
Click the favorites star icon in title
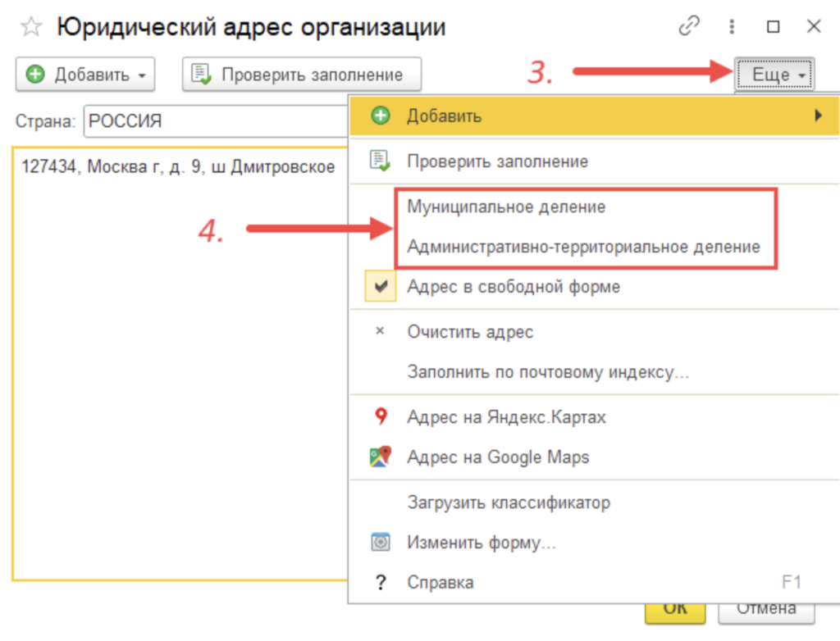pos(31,27)
